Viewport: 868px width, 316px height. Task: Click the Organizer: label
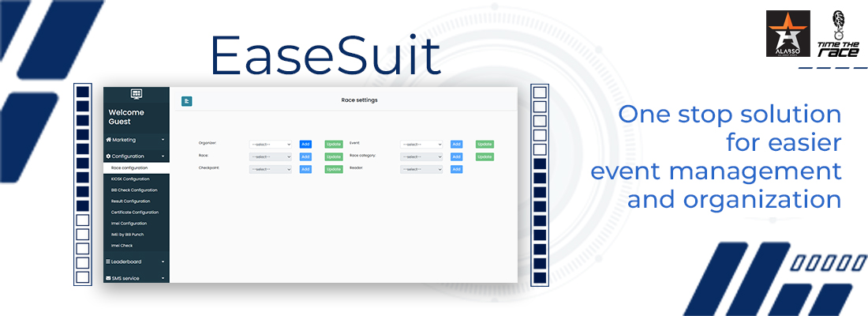click(x=208, y=143)
